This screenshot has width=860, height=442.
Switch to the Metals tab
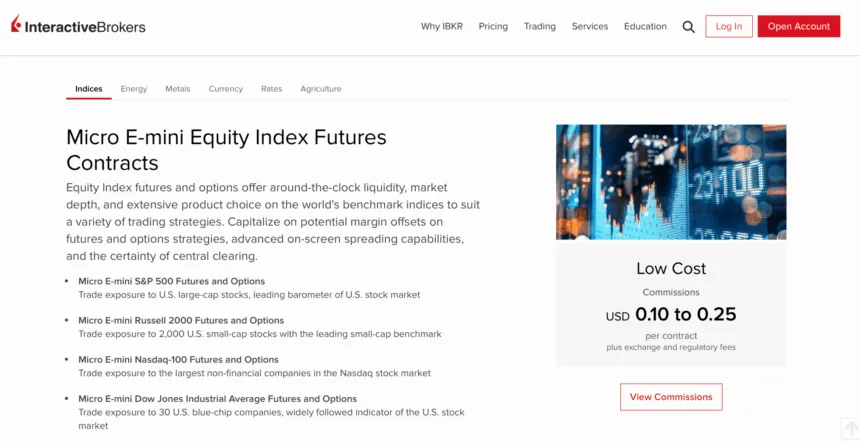[x=178, y=89]
